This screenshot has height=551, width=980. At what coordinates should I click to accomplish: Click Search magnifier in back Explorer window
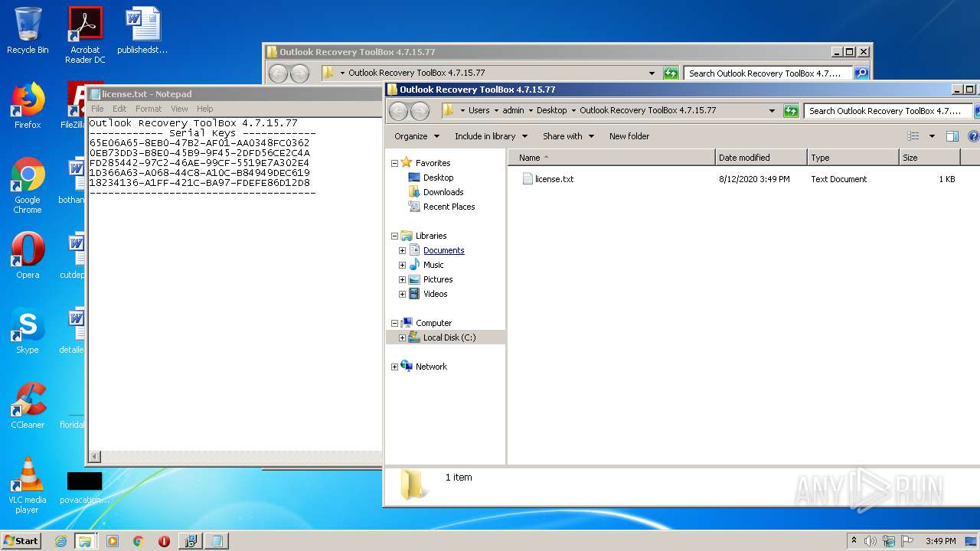pyautogui.click(x=861, y=73)
